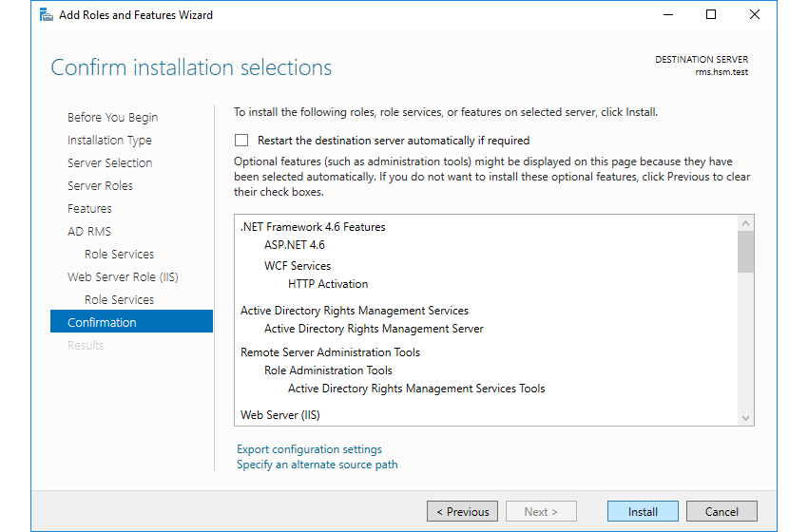Select HTTP Activation entry
Image resolution: width=808 pixels, height=532 pixels.
[328, 284]
